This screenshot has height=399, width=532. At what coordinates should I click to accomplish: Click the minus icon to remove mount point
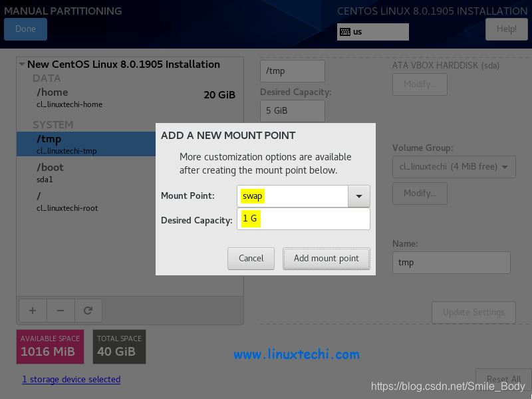[x=61, y=311]
